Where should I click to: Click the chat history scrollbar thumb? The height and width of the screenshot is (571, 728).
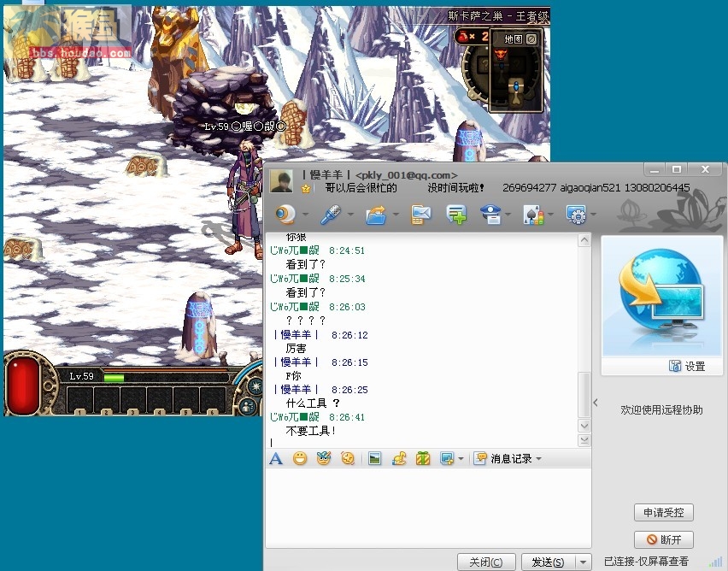(x=584, y=394)
